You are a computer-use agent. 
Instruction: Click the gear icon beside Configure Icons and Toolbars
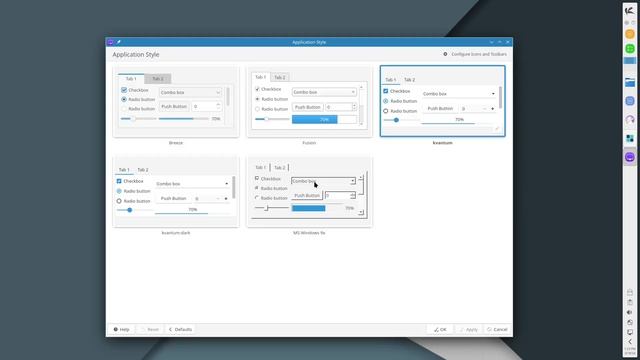[445, 54]
